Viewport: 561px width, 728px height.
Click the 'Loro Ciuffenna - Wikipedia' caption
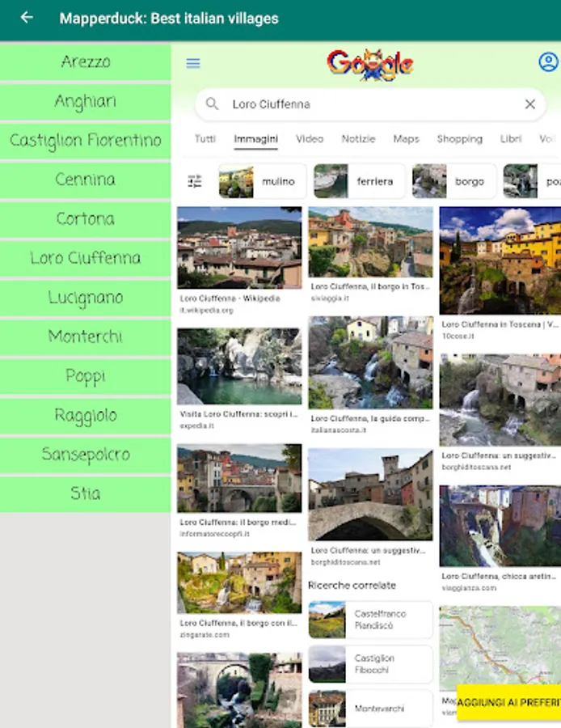click(x=230, y=298)
